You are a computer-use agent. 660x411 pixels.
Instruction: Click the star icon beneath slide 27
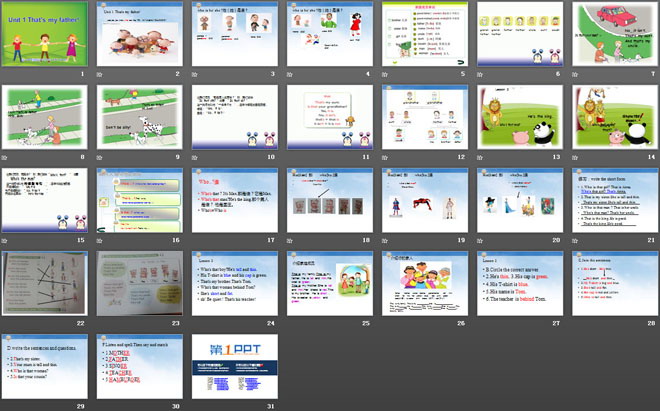coord(479,324)
